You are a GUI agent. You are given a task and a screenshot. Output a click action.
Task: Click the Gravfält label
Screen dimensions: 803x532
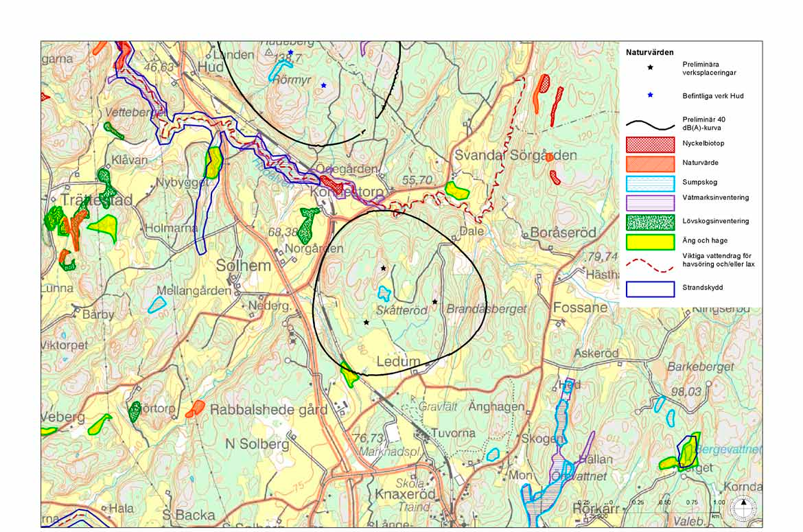pyautogui.click(x=438, y=406)
